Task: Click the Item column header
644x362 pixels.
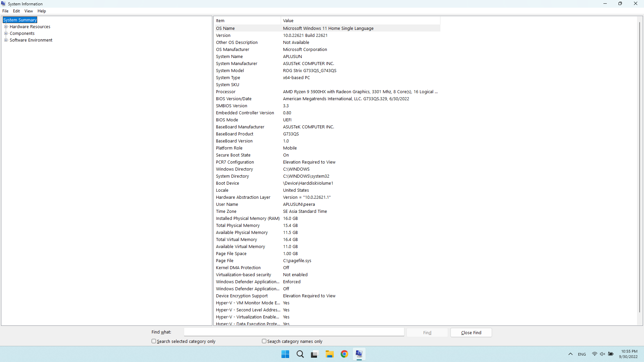Action: click(248, 21)
